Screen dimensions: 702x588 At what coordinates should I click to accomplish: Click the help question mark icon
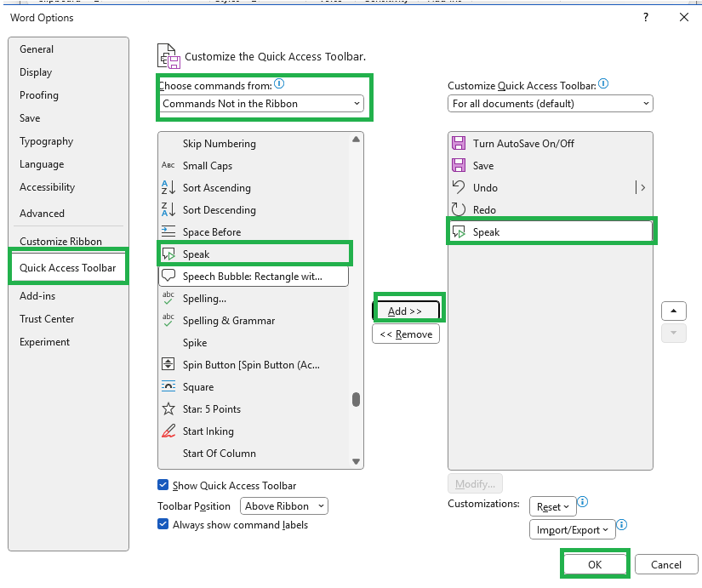(646, 18)
